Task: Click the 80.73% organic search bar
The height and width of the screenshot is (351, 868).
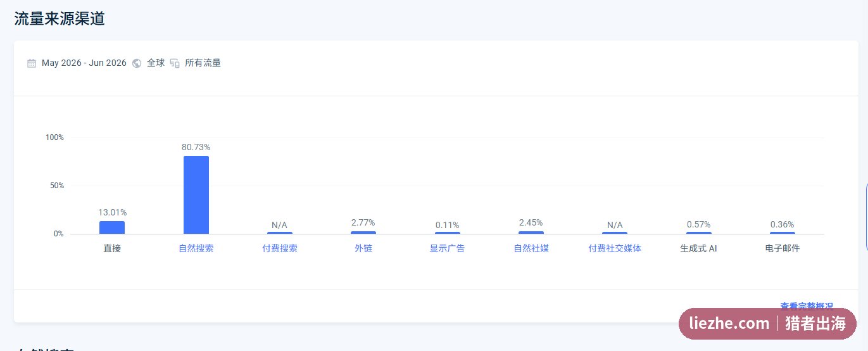Action: pyautogui.click(x=196, y=195)
